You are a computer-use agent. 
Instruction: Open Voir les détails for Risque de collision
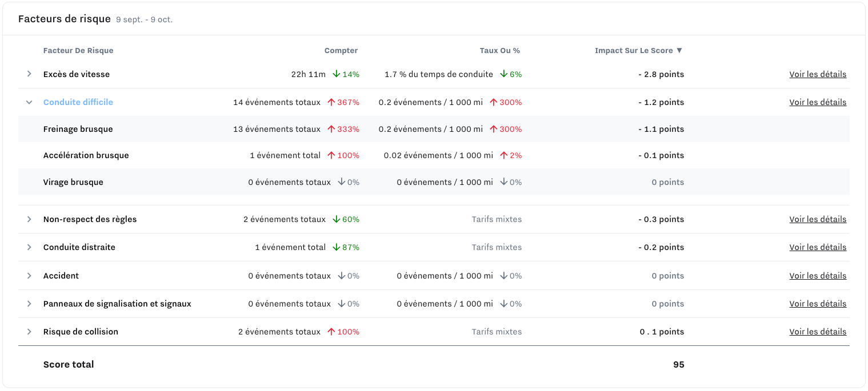tap(818, 332)
